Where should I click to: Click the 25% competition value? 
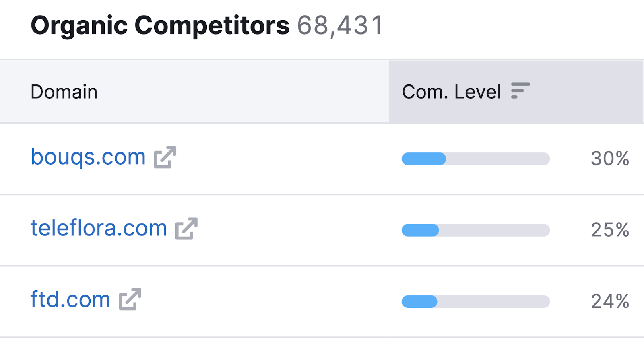point(610,230)
